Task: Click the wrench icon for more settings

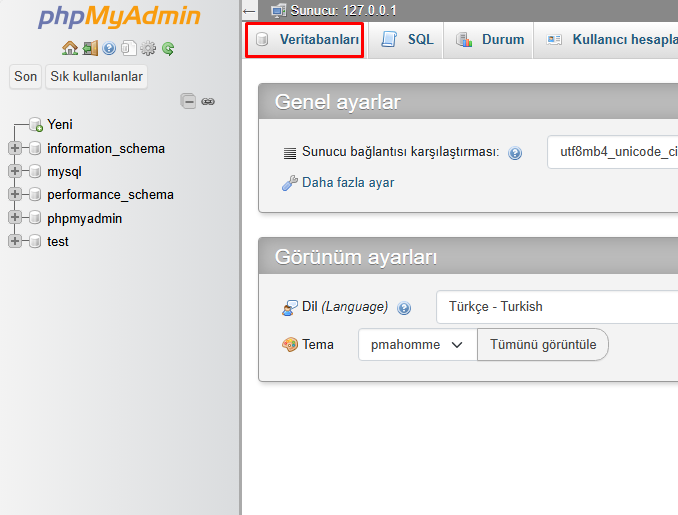Action: pyautogui.click(x=290, y=183)
